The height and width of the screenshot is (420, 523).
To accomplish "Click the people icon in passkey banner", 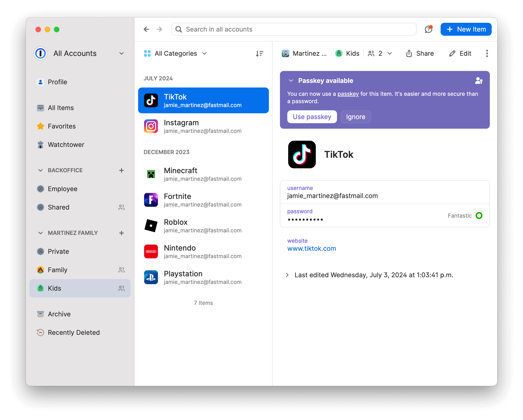I will point(479,81).
